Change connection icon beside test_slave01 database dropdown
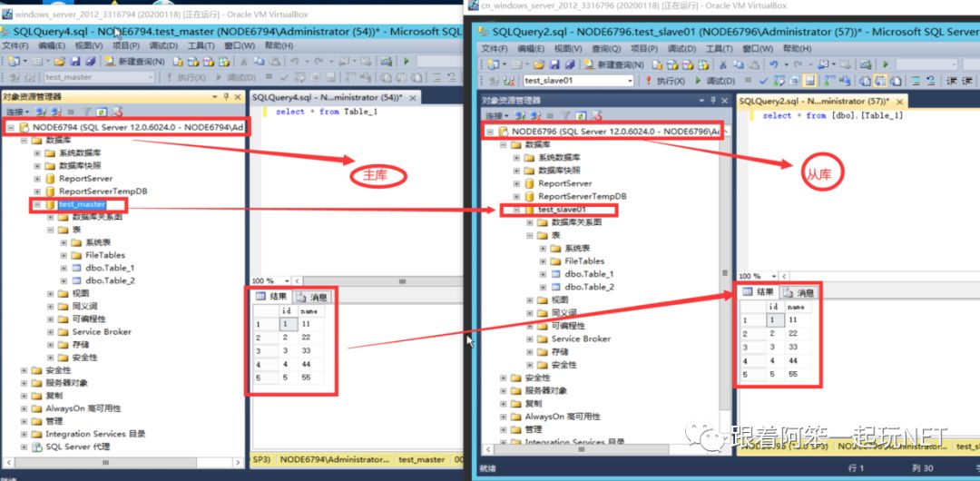980x481 pixels. click(509, 81)
